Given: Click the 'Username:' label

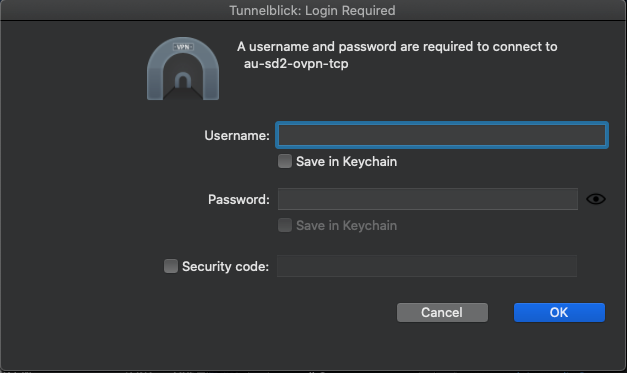Looking at the screenshot, I should pyautogui.click(x=237, y=136).
